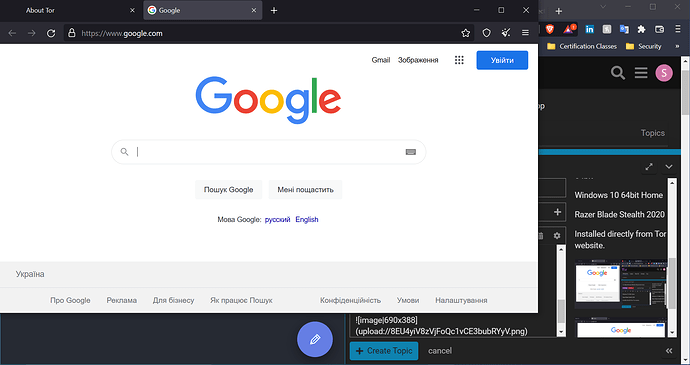Bookmark this page with the star icon

pyautogui.click(x=466, y=33)
